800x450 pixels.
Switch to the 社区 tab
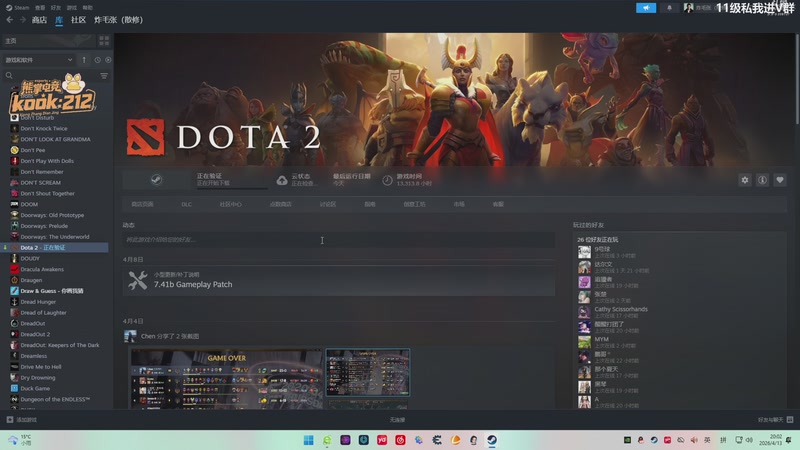tap(78, 20)
